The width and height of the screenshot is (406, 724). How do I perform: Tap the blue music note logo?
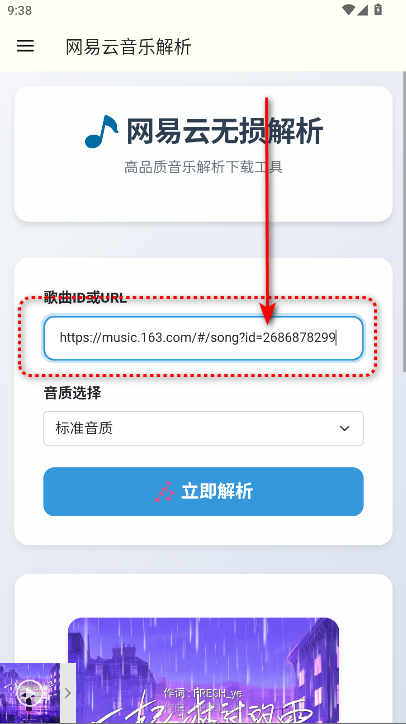[x=101, y=132]
